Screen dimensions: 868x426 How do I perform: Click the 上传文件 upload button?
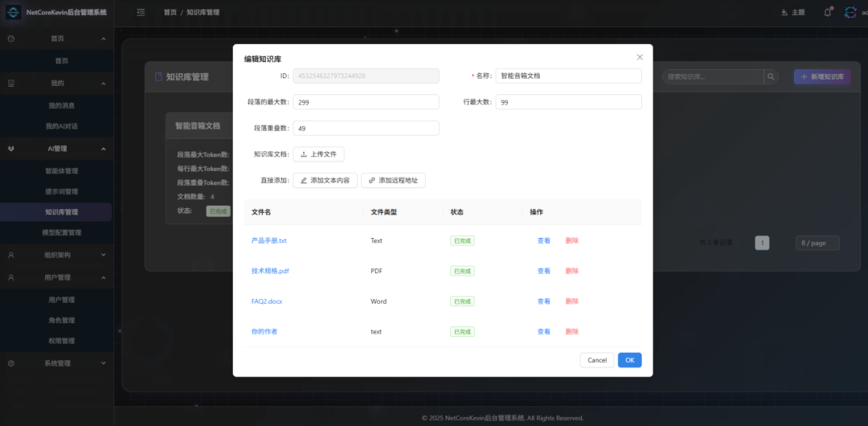click(318, 154)
